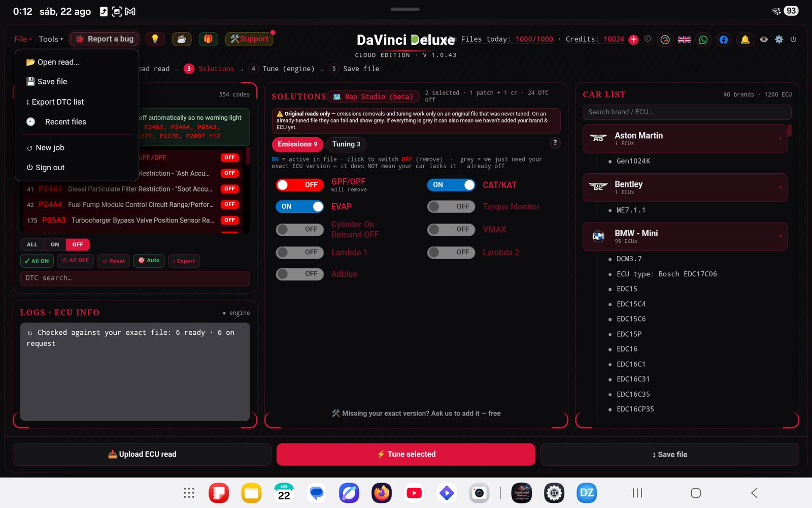Collapse the BMW - Mini brand arrow
The width and height of the screenshot is (812, 508).
click(780, 236)
